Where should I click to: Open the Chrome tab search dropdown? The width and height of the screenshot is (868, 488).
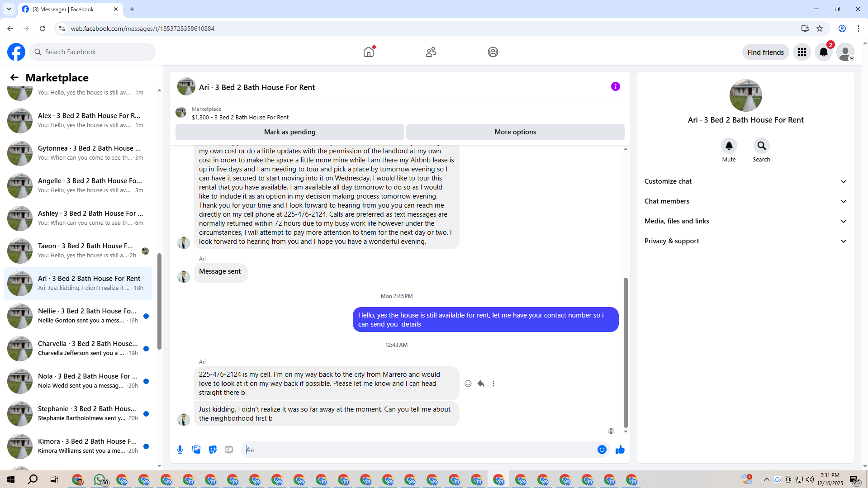coord(9,9)
